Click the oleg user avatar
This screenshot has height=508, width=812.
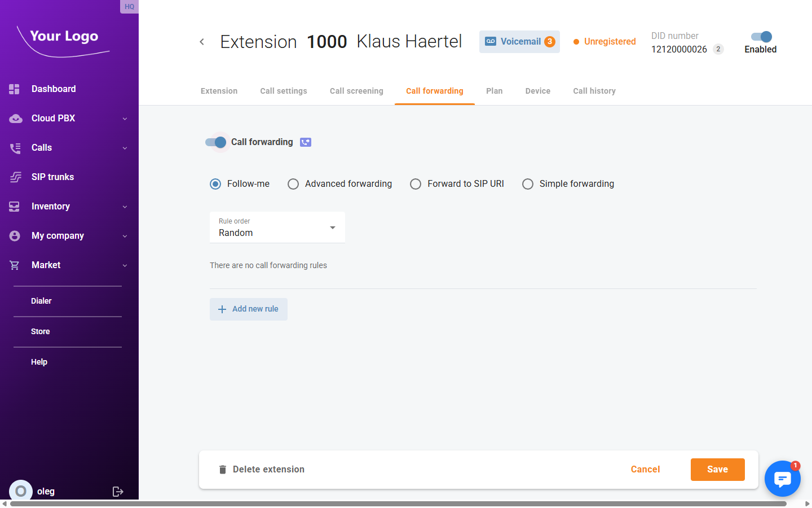point(21,491)
